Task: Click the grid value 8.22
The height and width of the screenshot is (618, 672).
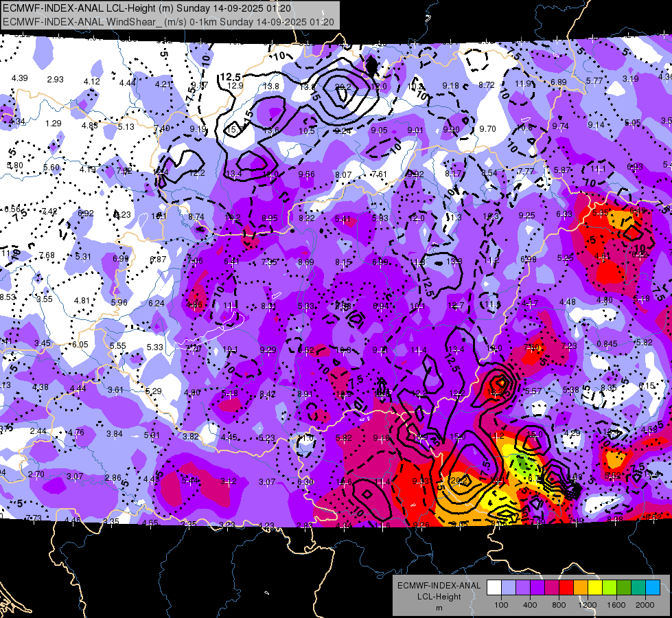Action: pos(306,218)
